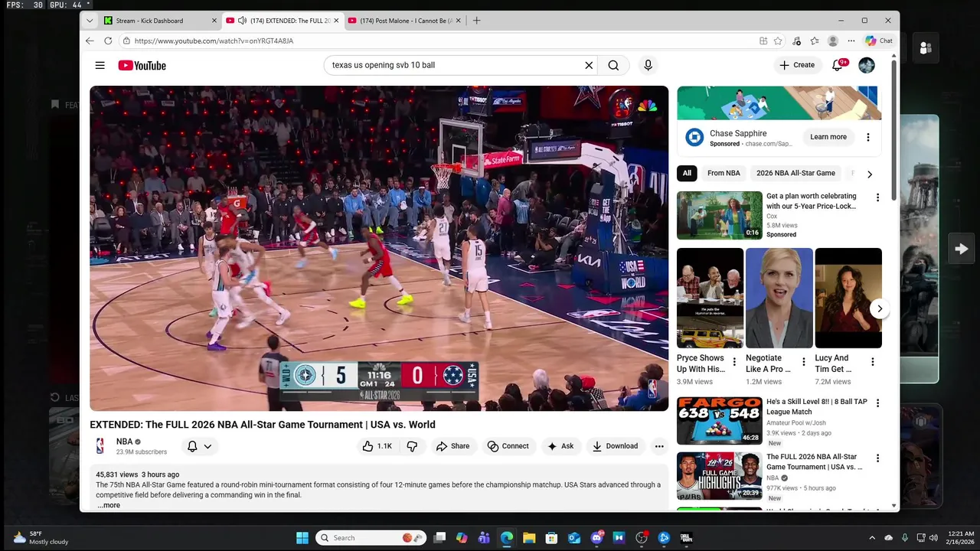Open the Copilot Chat button
980x551 pixels.
(x=879, y=41)
